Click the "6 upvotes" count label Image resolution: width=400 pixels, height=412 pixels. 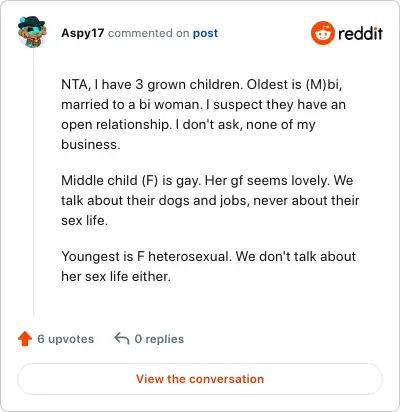pyautogui.click(x=65, y=339)
